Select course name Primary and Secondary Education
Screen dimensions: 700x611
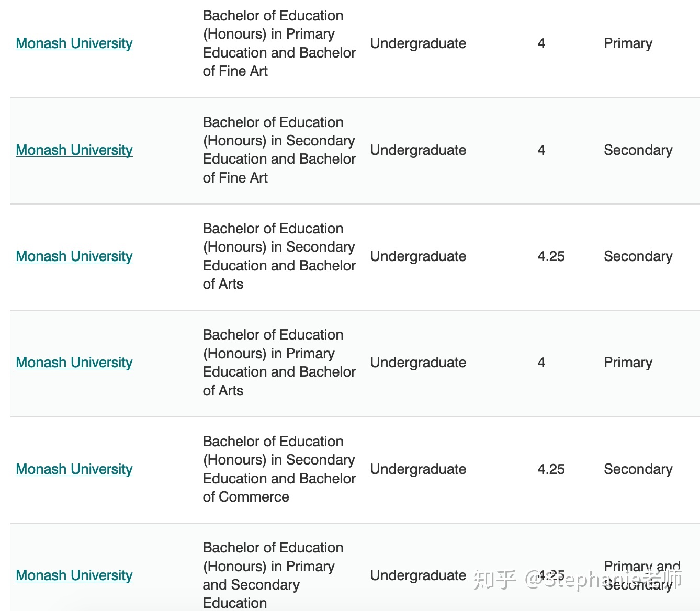273,575
